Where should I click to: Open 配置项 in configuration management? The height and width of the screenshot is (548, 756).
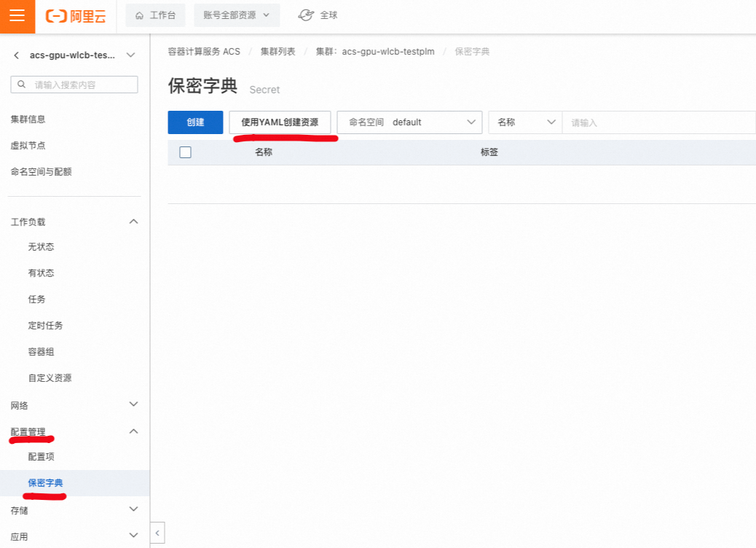point(41,457)
